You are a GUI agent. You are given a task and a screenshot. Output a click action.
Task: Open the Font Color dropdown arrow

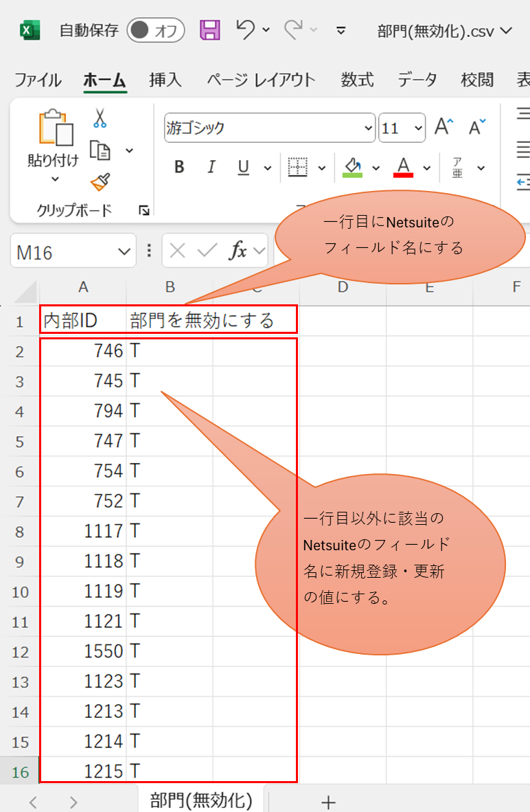point(427,168)
